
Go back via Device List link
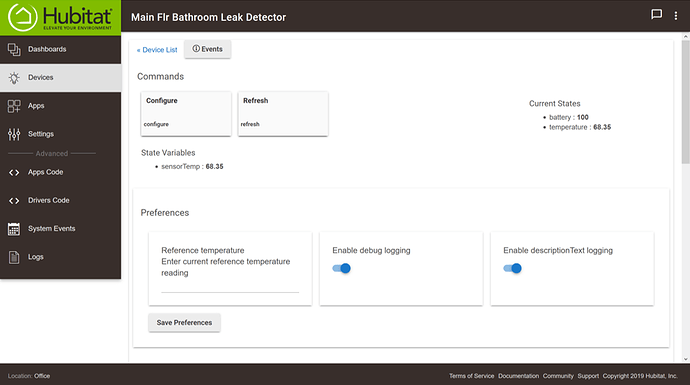[x=157, y=50]
